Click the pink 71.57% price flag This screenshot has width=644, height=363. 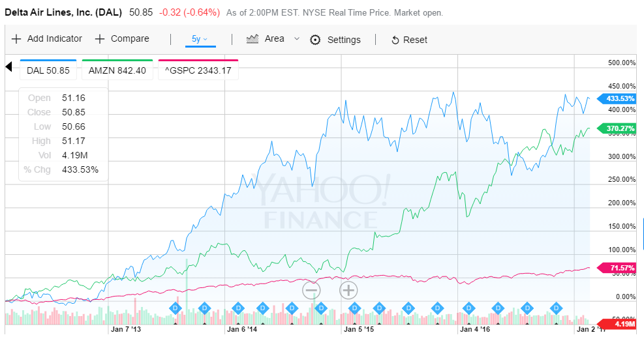point(617,268)
